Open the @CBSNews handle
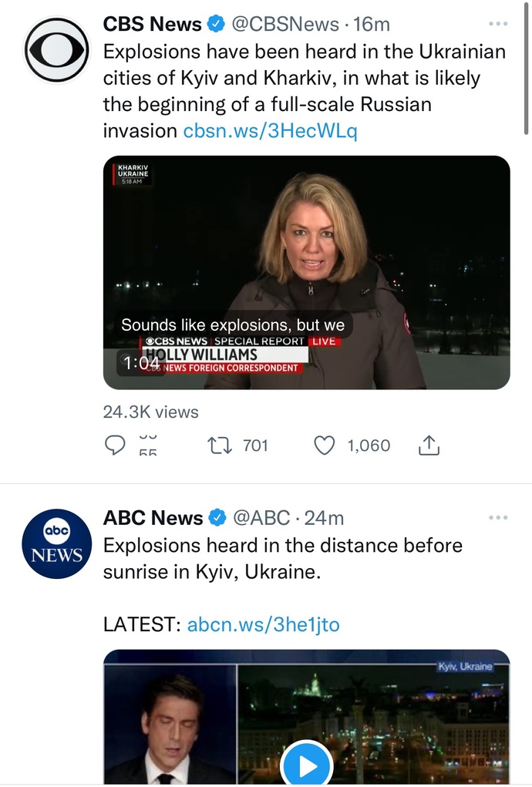The image size is (532, 787). click(285, 24)
